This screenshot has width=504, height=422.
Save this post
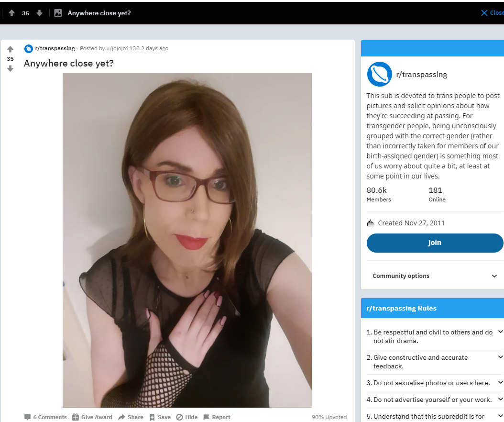(160, 417)
